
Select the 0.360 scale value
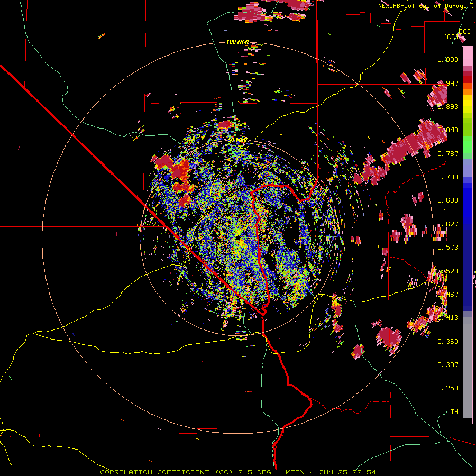pos(448,342)
